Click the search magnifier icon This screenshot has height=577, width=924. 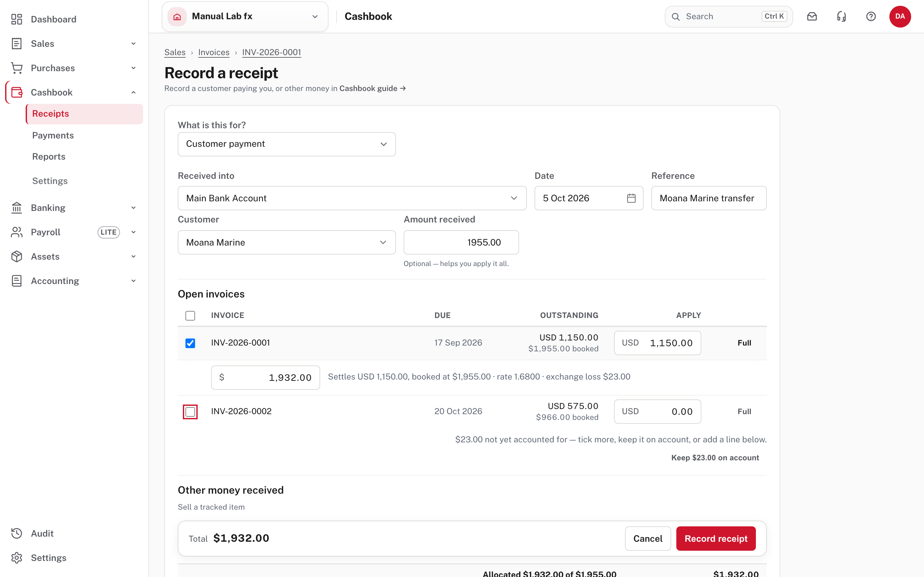[x=675, y=17]
